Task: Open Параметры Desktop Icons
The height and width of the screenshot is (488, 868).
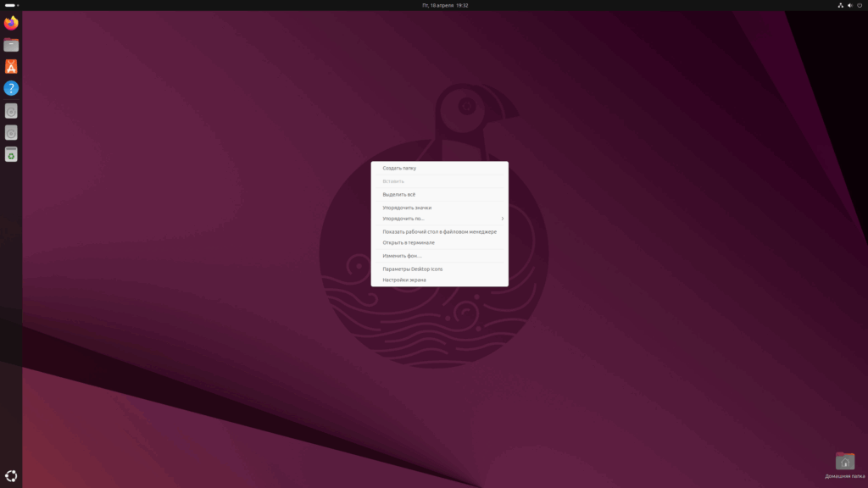Action: click(440, 269)
